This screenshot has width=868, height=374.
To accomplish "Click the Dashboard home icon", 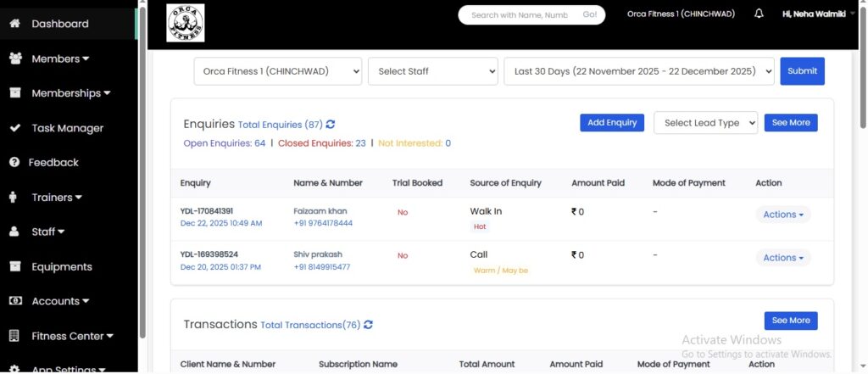I will click(x=15, y=24).
